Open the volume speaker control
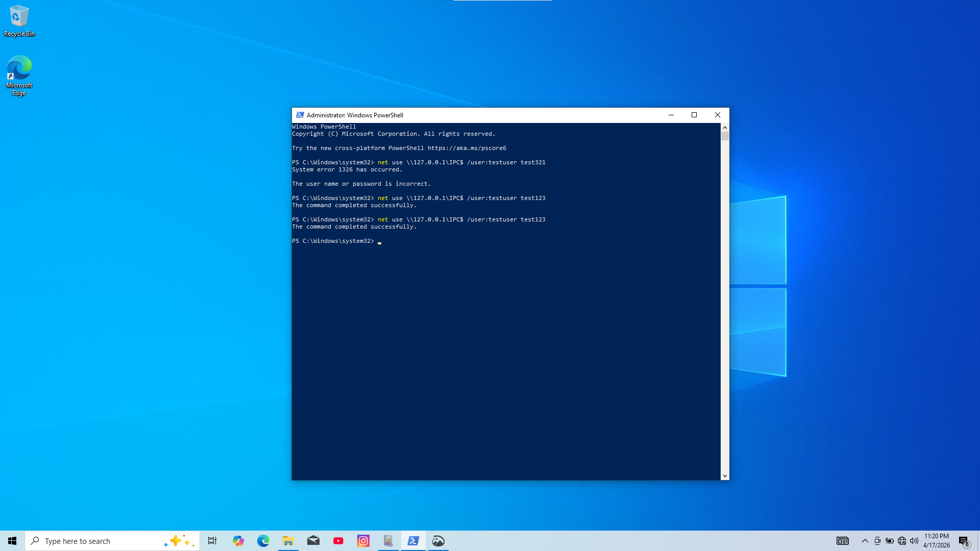Image resolution: width=980 pixels, height=551 pixels. [914, 541]
